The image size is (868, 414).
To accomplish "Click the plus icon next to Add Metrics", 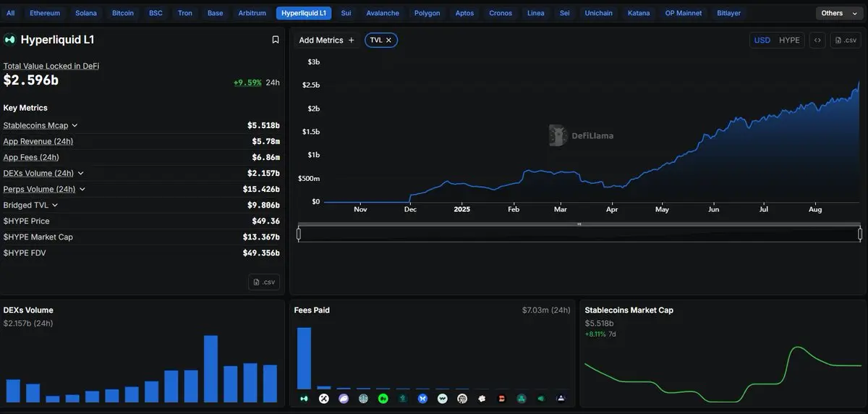I will point(352,41).
